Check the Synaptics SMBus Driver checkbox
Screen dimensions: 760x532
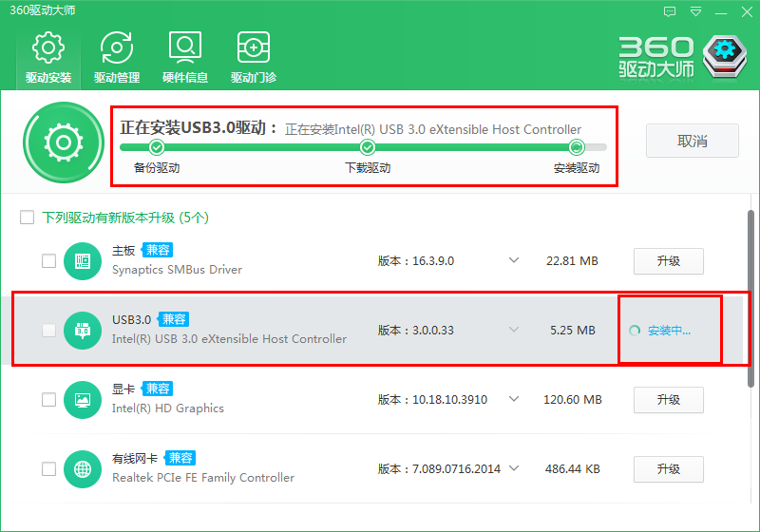tap(49, 261)
